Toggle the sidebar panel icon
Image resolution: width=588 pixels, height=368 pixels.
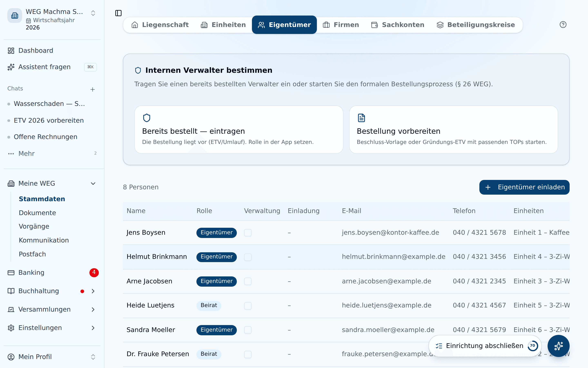(x=118, y=13)
